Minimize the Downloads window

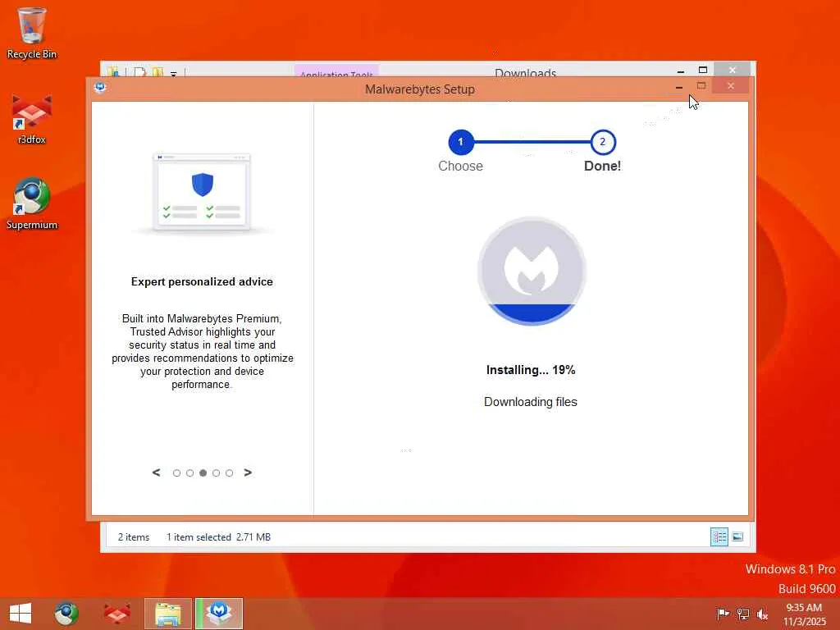pyautogui.click(x=680, y=71)
